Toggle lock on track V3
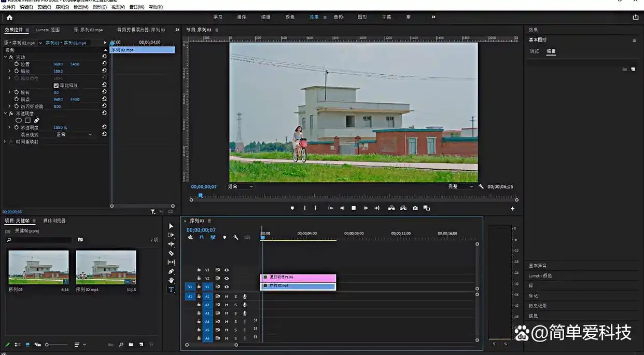This screenshot has width=644, height=355. point(199,270)
